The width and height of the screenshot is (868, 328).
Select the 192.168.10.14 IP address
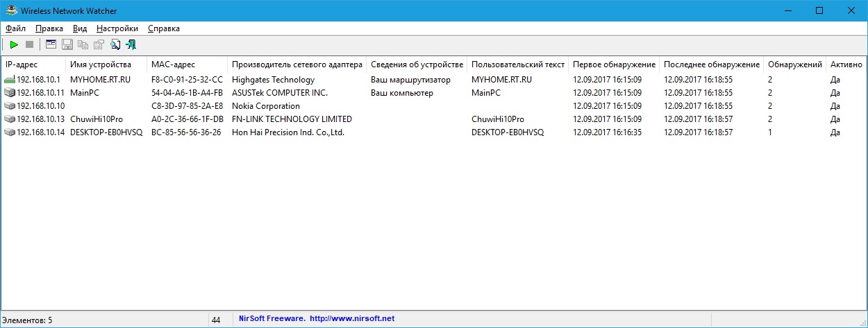[x=41, y=132]
